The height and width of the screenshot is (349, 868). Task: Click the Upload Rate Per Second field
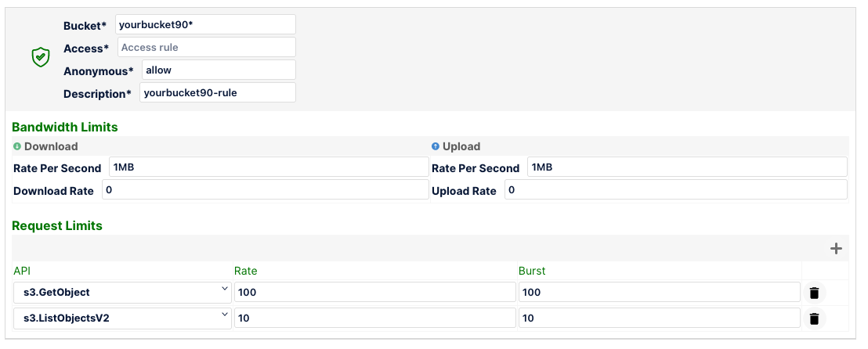click(x=686, y=167)
